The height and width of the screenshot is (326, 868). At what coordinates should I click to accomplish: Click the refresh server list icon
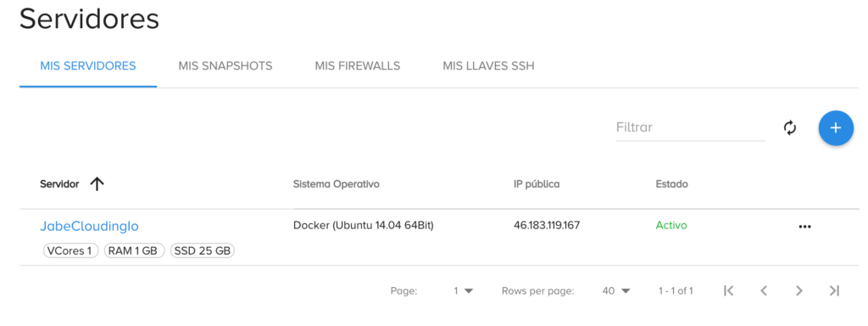coord(790,128)
